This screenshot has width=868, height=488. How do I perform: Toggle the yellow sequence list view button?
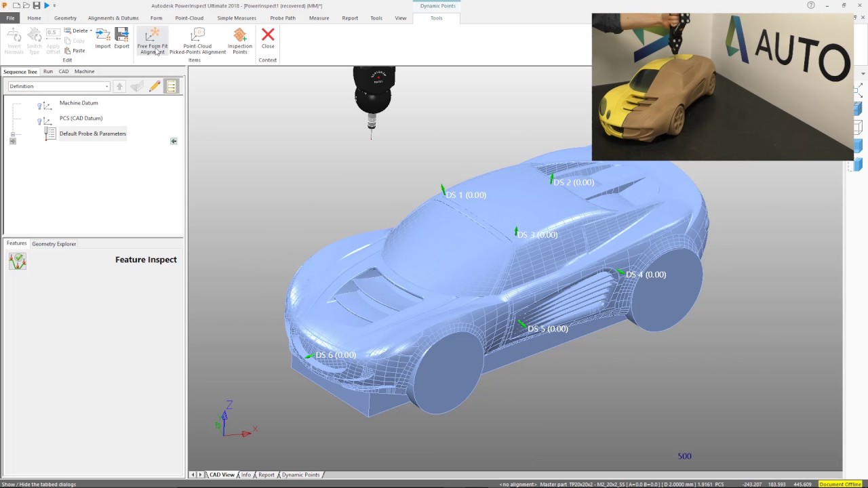pos(171,86)
